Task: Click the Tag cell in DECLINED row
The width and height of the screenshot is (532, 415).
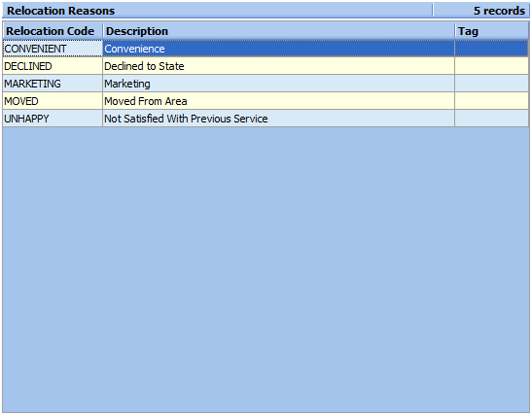Action: (x=491, y=66)
